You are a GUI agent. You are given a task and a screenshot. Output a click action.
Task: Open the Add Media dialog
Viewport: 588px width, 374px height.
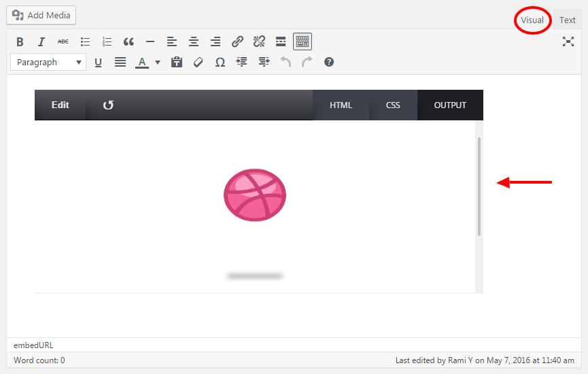click(x=41, y=16)
